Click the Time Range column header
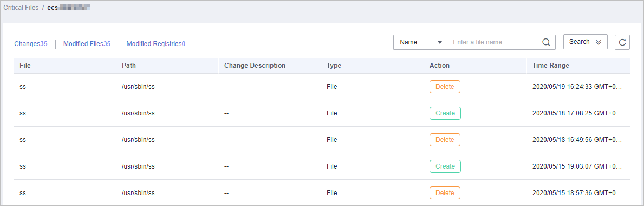The image size is (644, 206). pyautogui.click(x=550, y=66)
